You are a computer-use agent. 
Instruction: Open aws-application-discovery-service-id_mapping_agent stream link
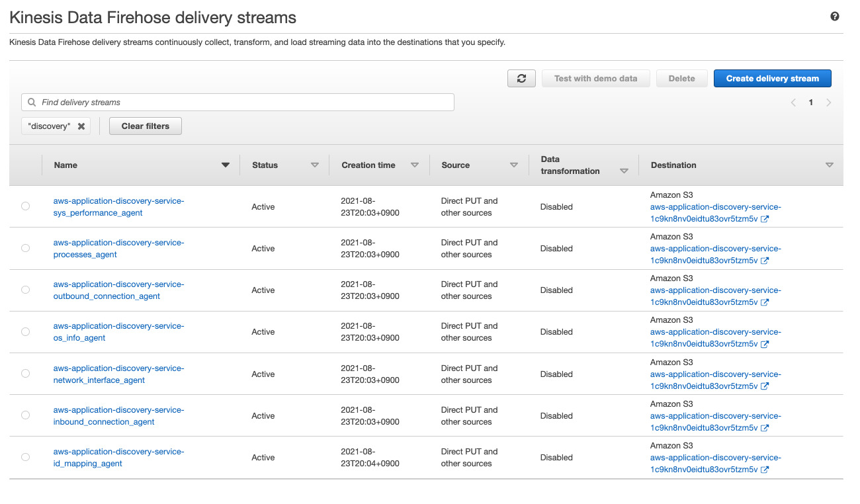(119, 458)
